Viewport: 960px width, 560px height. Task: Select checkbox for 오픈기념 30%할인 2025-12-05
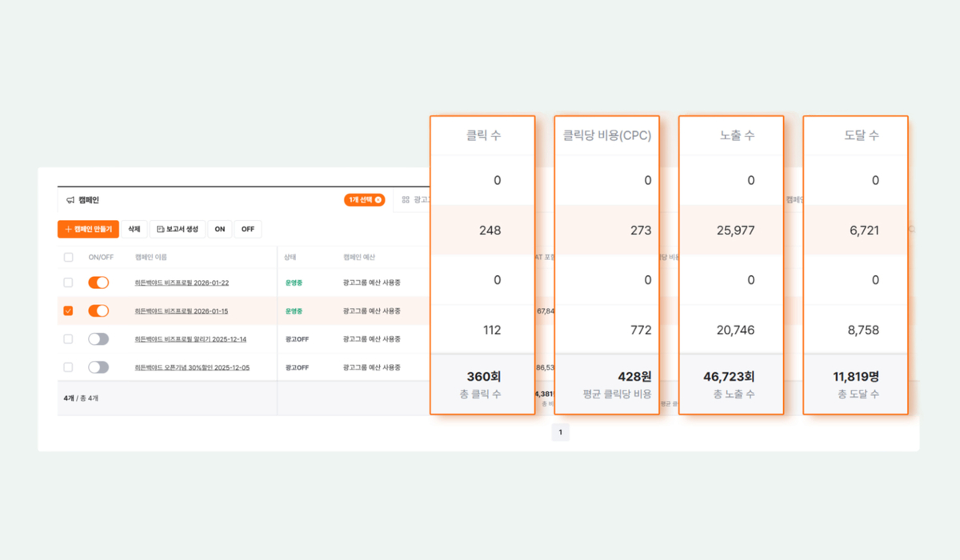pos(68,366)
